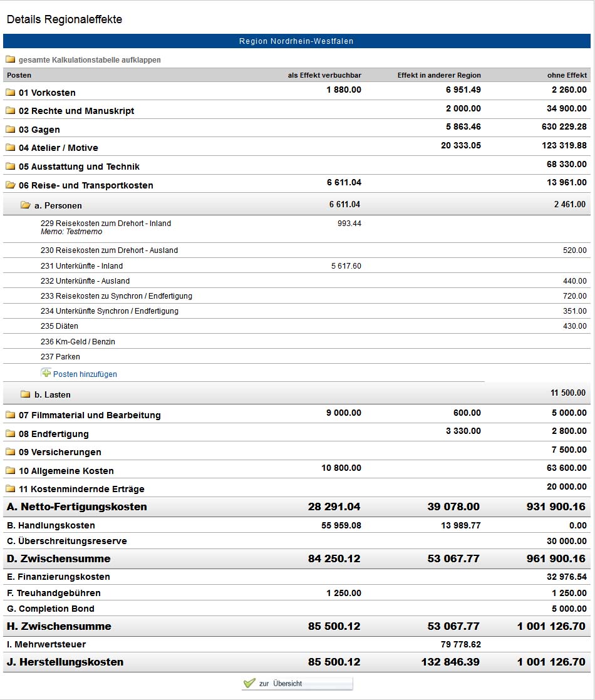Click folder icon for 05 Ausstattung und Technik

[10, 167]
